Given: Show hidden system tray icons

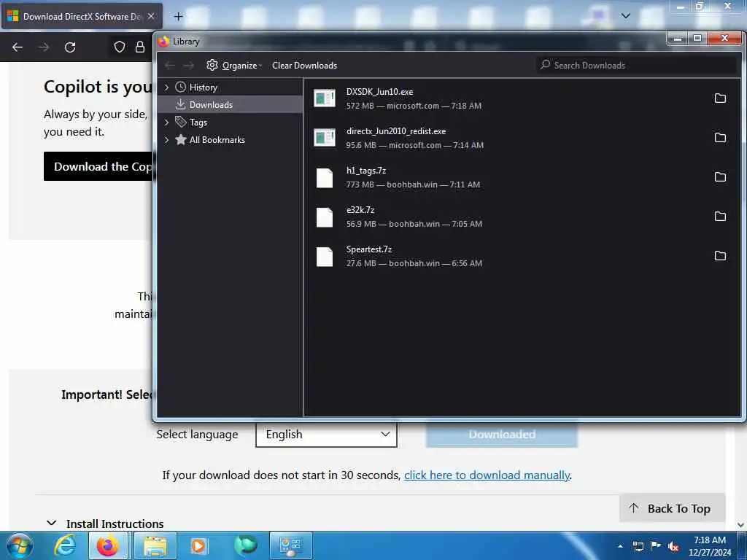Looking at the screenshot, I should [x=620, y=546].
